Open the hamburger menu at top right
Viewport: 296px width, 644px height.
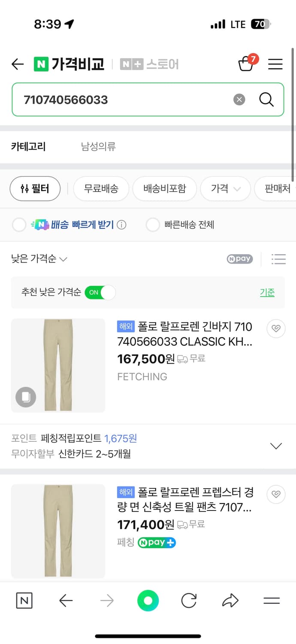coord(275,64)
